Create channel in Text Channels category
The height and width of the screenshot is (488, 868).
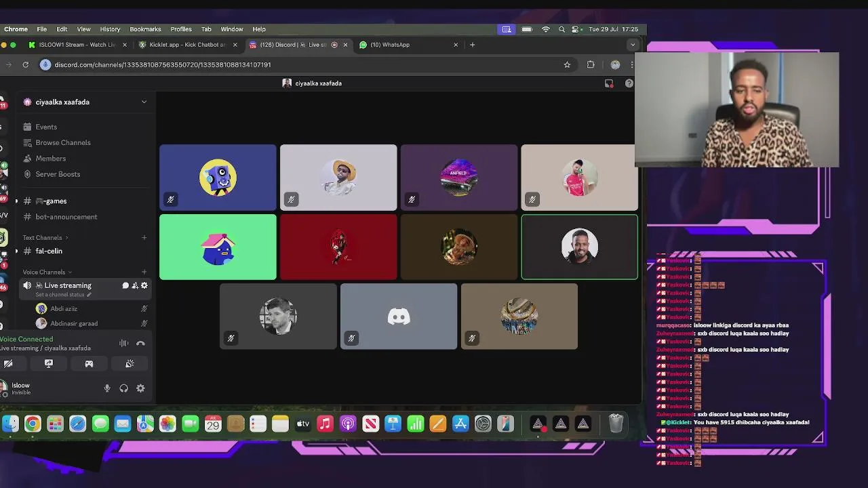(x=144, y=238)
